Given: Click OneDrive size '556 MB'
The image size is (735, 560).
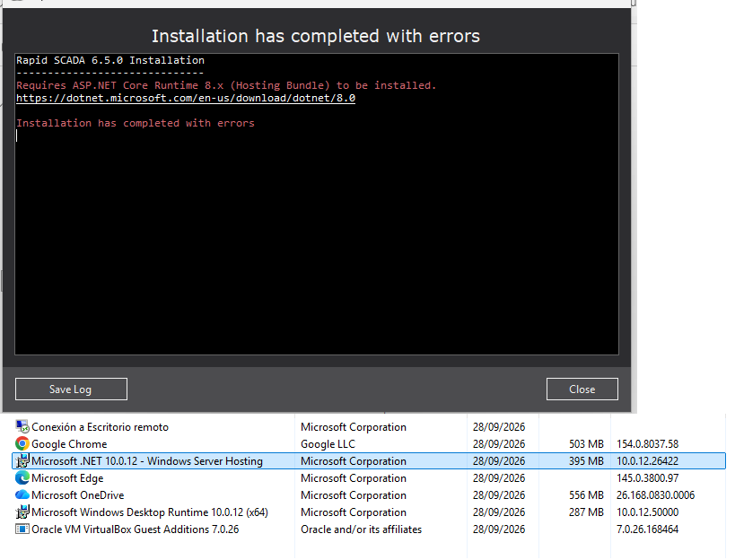Looking at the screenshot, I should click(586, 495).
